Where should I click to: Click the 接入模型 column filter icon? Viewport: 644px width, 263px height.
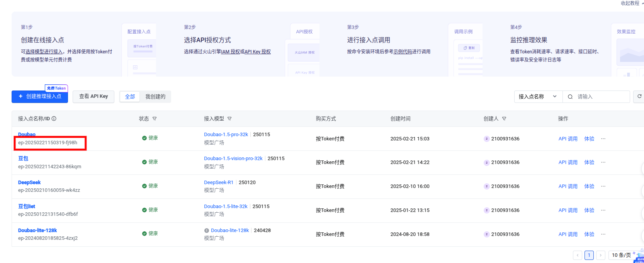[x=229, y=119]
